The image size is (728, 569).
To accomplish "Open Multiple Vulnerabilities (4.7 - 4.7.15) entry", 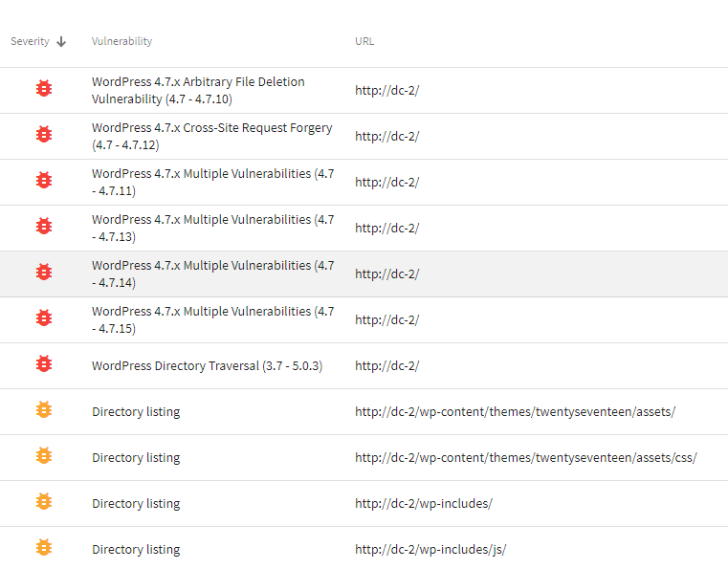I will tap(212, 319).
